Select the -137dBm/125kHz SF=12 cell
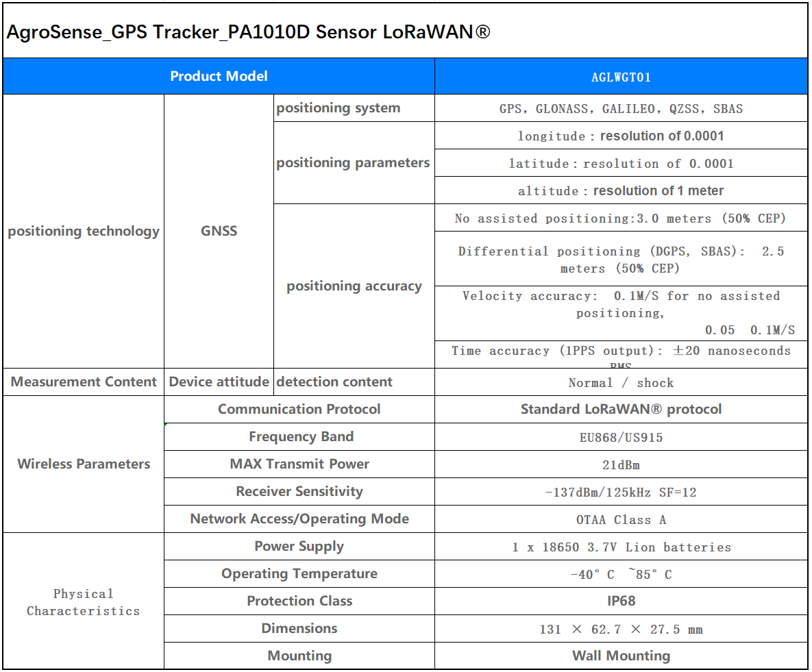 click(621, 492)
